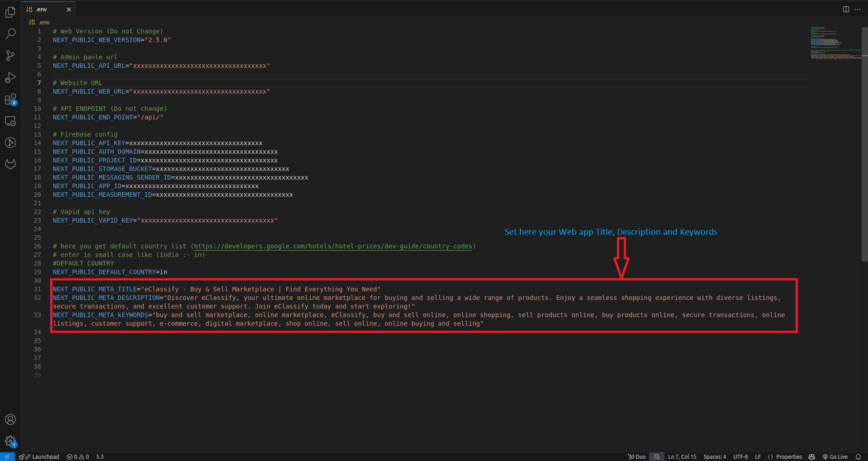Open the country-codes Google link
The height and width of the screenshot is (461, 868).
point(333,246)
